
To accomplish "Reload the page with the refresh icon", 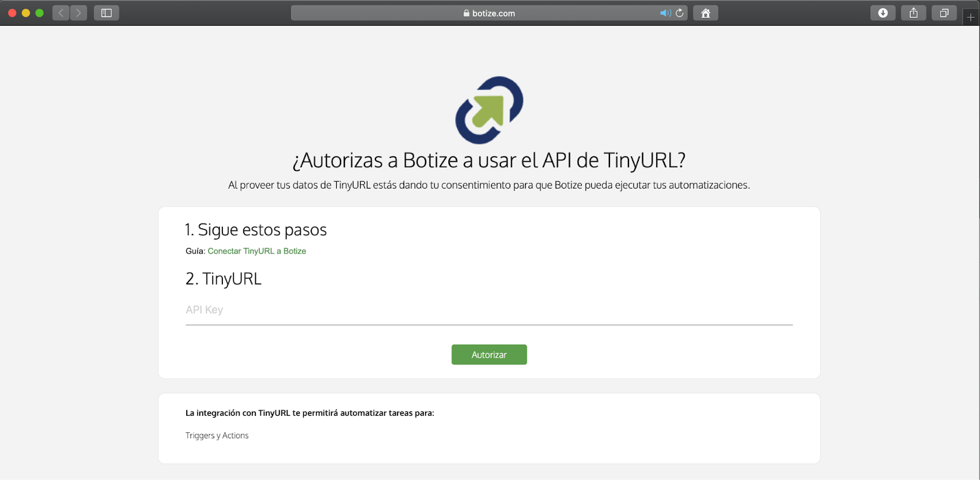I will pos(680,13).
